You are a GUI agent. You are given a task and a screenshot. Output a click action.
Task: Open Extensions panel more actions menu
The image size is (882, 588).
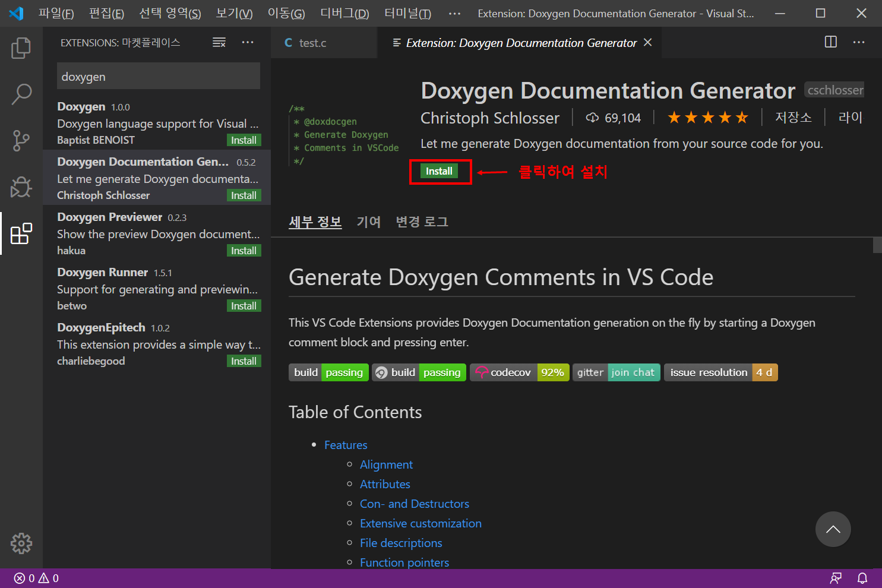(248, 42)
